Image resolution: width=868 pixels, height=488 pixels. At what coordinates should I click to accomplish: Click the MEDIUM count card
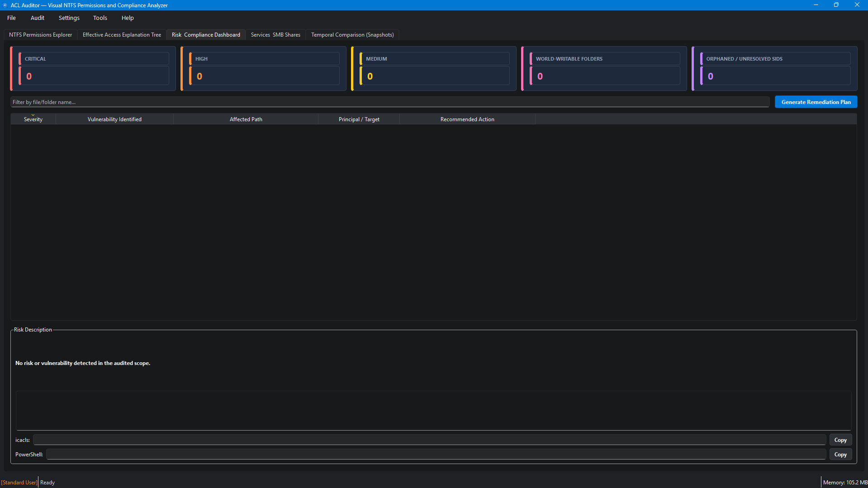click(x=434, y=69)
